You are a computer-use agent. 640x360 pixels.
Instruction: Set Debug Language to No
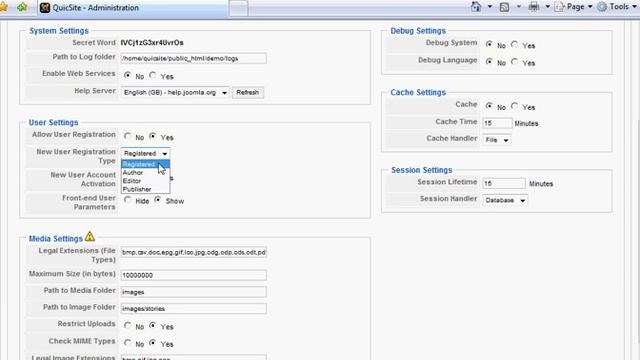tap(489, 62)
